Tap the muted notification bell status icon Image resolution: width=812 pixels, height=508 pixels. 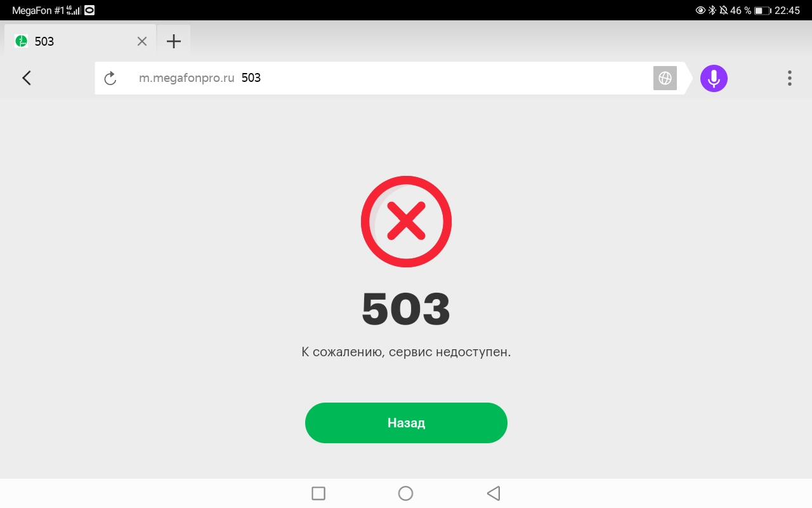tap(723, 10)
